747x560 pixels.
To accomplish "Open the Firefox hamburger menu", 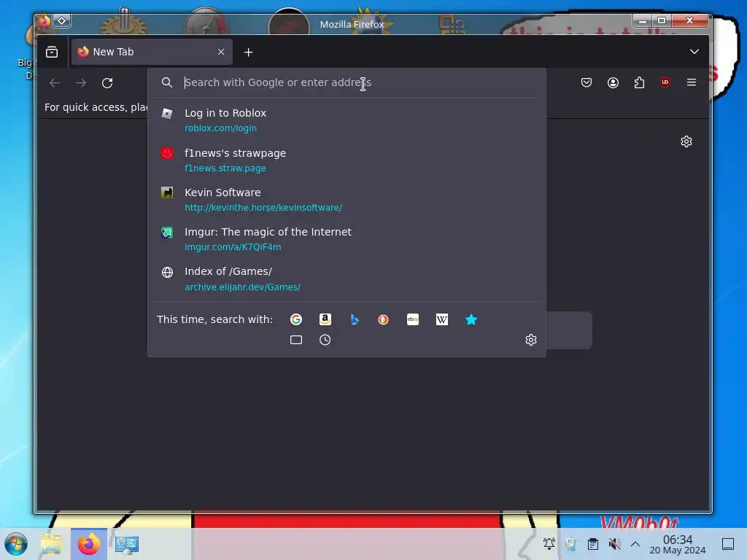I will [x=692, y=82].
